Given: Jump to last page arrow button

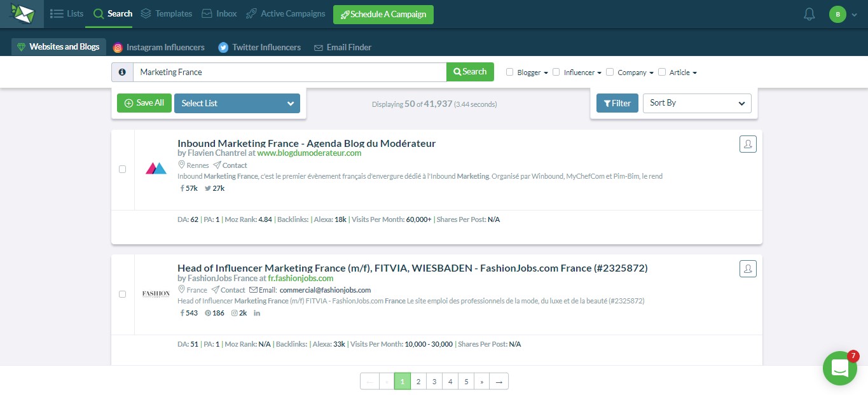Looking at the screenshot, I should (x=499, y=382).
